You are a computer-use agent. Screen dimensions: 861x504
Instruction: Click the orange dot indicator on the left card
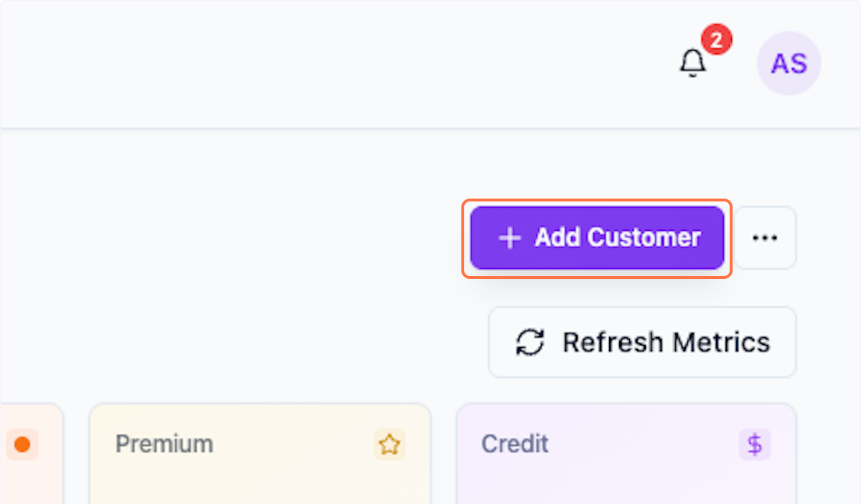(22, 444)
